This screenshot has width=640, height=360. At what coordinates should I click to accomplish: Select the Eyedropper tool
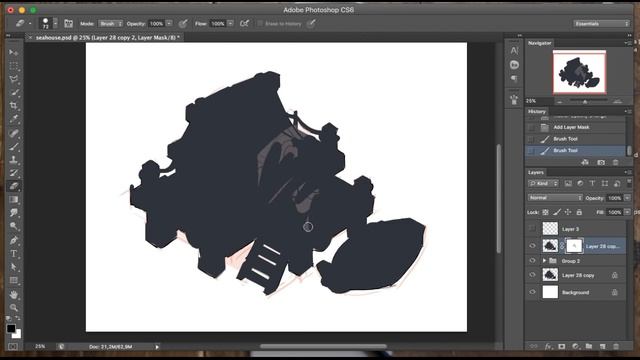point(13,119)
